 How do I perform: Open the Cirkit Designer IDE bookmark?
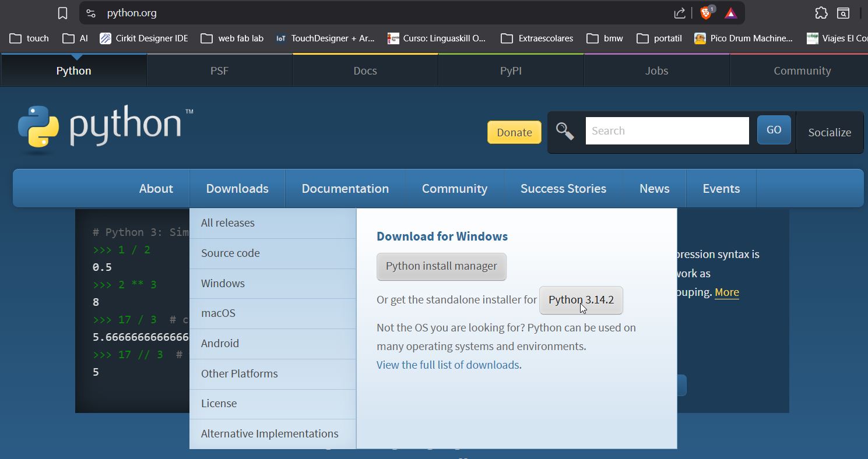144,38
